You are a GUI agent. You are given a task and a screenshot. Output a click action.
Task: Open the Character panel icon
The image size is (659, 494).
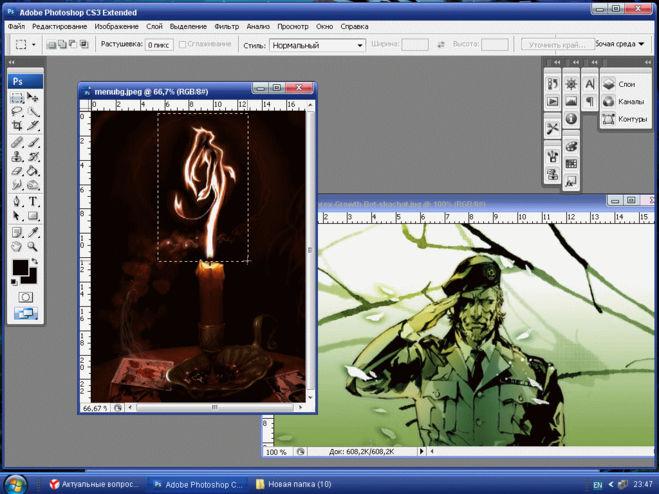pos(590,84)
